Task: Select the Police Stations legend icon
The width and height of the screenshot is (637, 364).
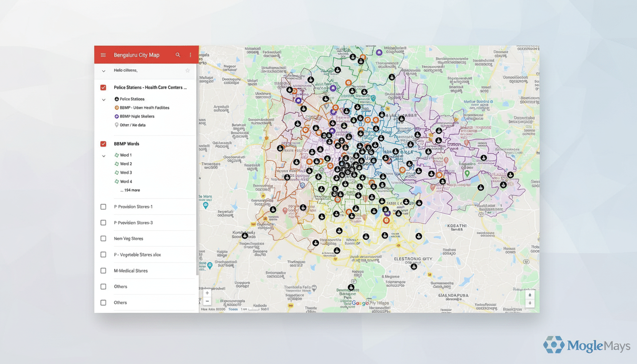Action: pos(116,99)
